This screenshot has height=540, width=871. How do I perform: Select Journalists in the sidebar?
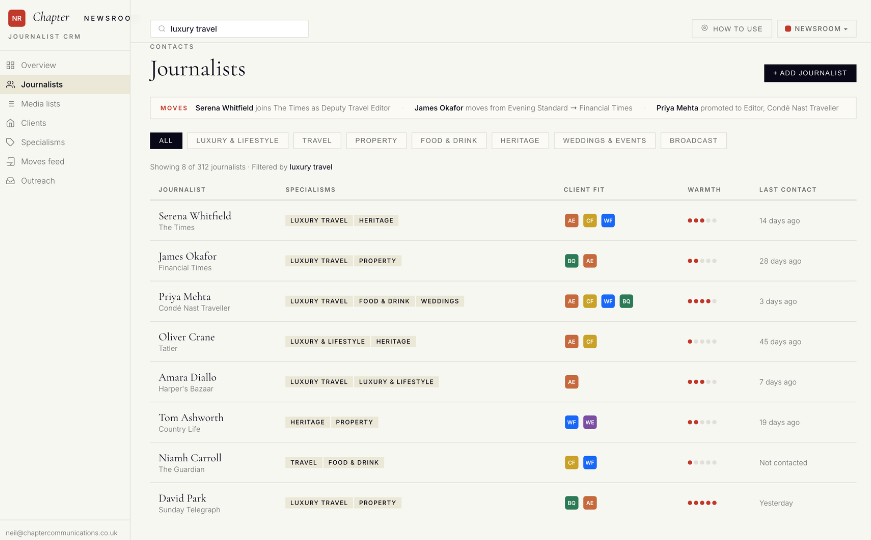(x=65, y=84)
